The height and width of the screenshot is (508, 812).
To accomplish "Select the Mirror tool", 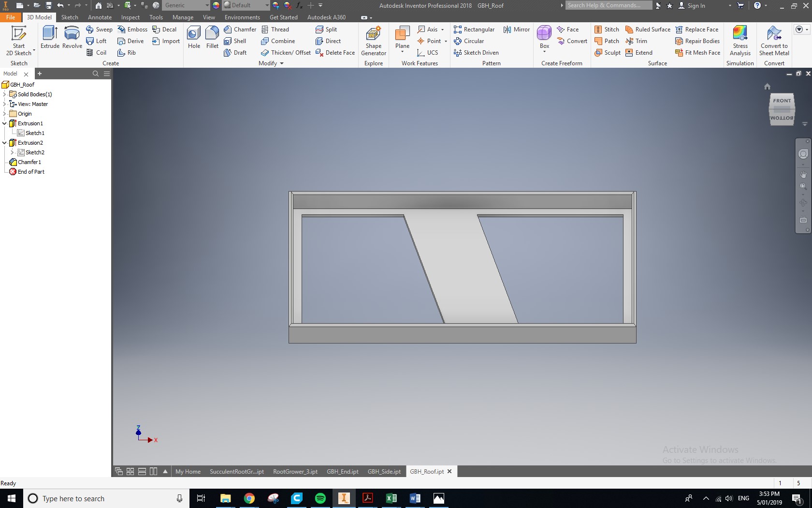I will 517,30.
